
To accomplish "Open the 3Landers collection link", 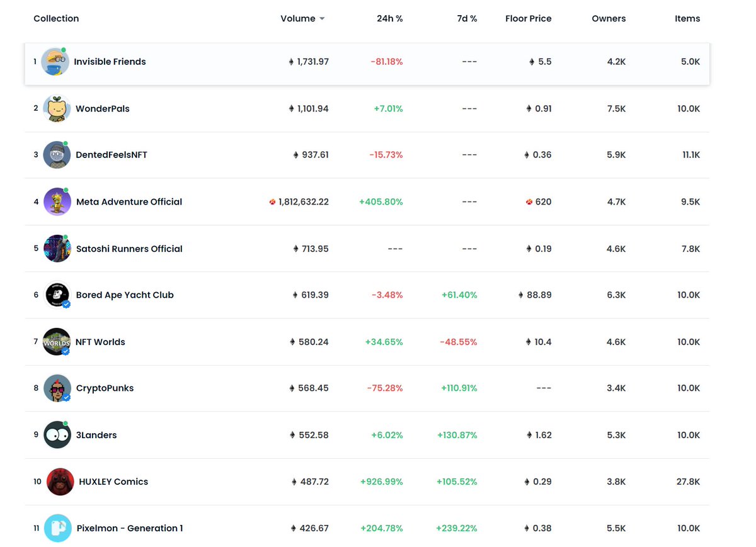I will pos(96,435).
